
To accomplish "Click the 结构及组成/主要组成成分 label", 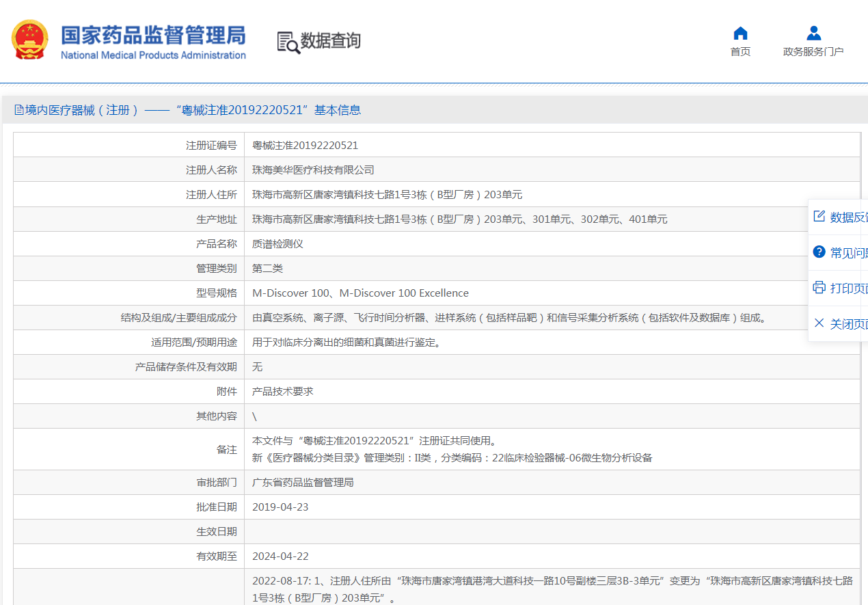I will tap(179, 318).
